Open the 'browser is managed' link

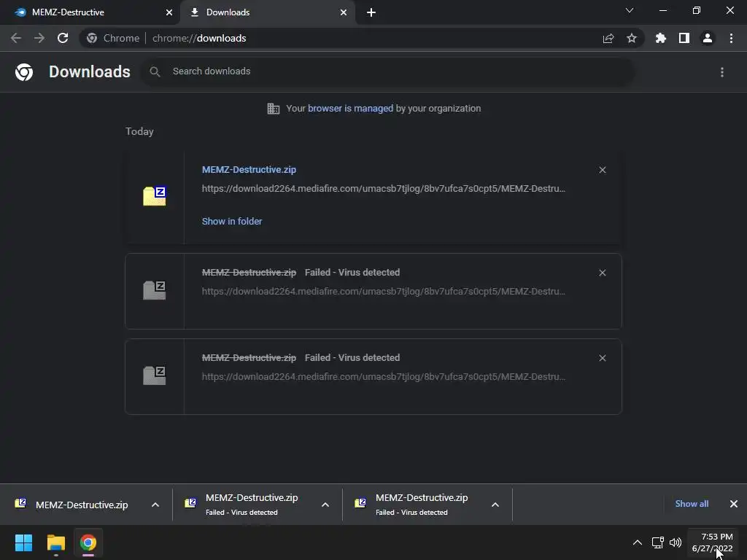pos(351,109)
